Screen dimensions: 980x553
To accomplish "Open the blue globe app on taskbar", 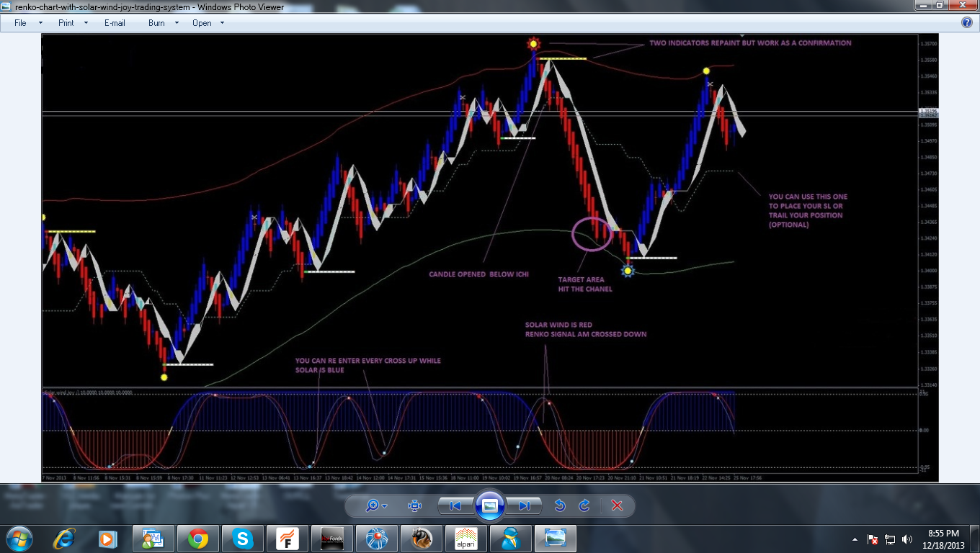I will tap(377, 538).
